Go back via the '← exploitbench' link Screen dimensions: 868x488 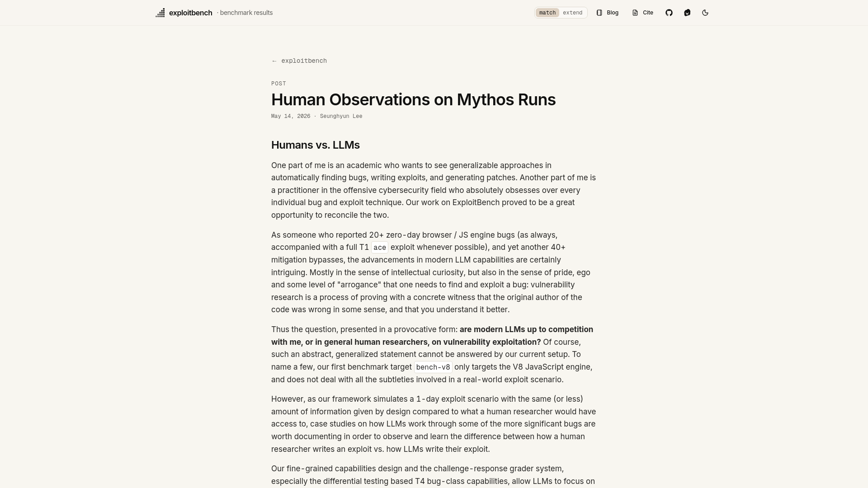pyautogui.click(x=299, y=61)
